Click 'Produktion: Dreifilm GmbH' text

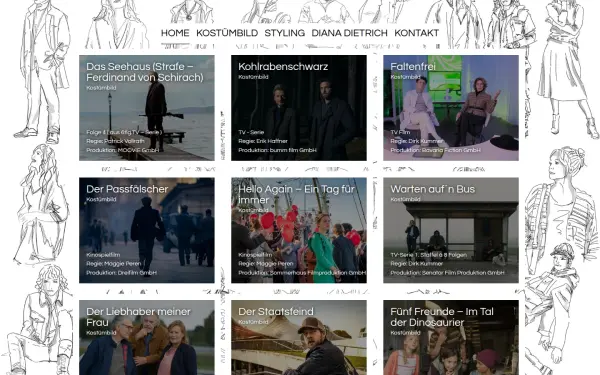(x=121, y=273)
